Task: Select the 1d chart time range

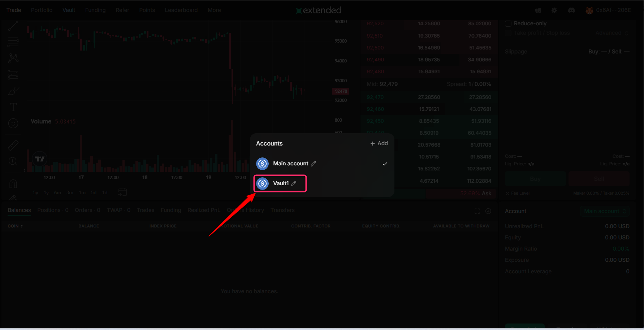Action: point(105,192)
